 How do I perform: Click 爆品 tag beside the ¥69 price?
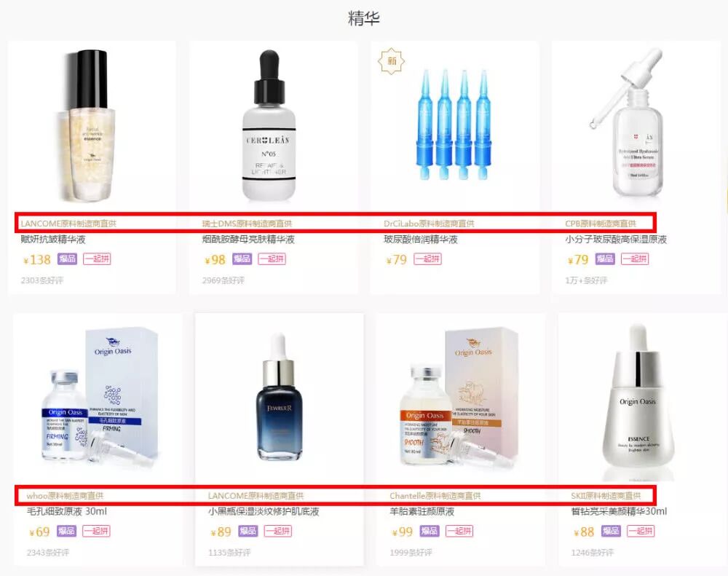pos(66,531)
